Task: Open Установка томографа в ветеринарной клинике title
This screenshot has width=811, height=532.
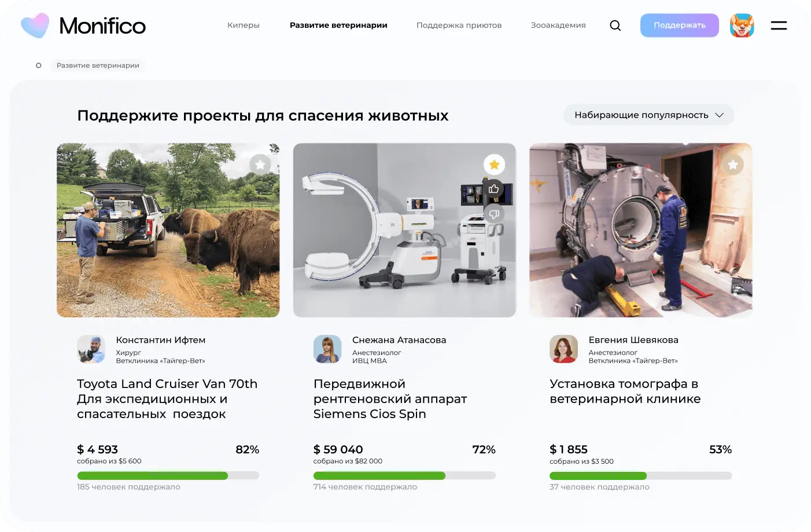Action: (625, 391)
